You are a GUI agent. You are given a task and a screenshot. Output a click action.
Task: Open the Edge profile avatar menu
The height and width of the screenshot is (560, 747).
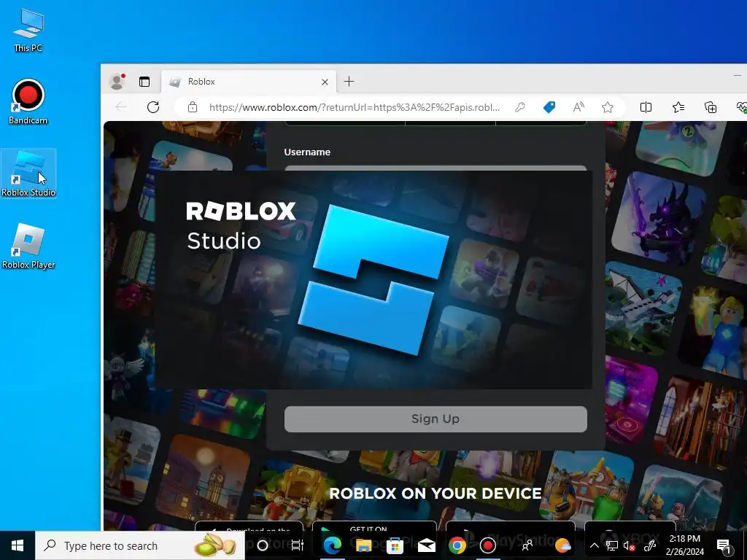pos(117,82)
